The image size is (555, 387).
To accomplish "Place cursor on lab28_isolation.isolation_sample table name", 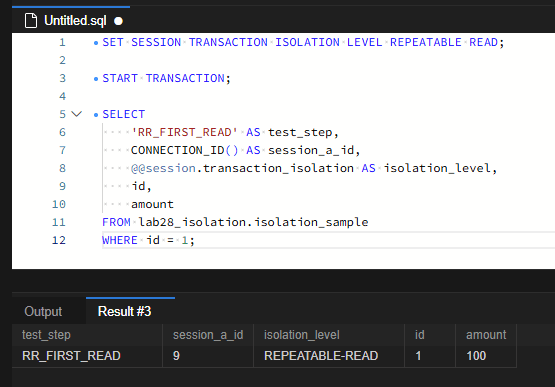I will 253,222.
